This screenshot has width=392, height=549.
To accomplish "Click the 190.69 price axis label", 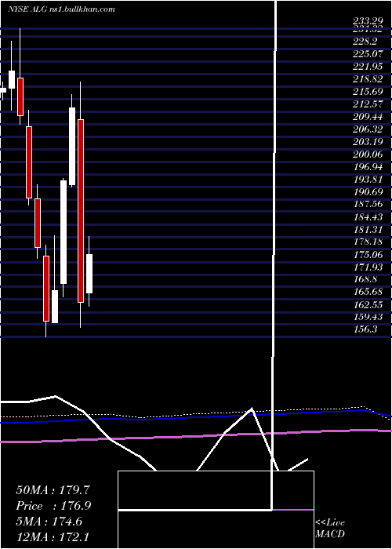I will [368, 192].
